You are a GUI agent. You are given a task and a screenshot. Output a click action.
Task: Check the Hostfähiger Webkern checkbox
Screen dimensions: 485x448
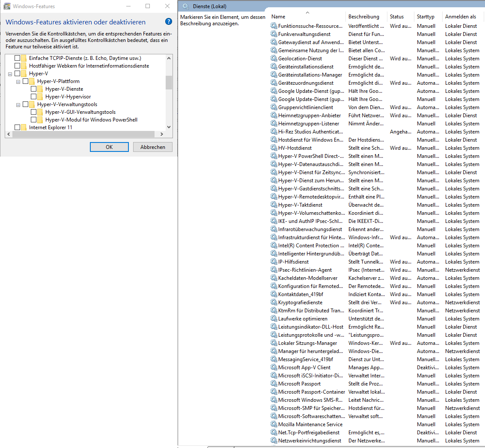(17, 65)
